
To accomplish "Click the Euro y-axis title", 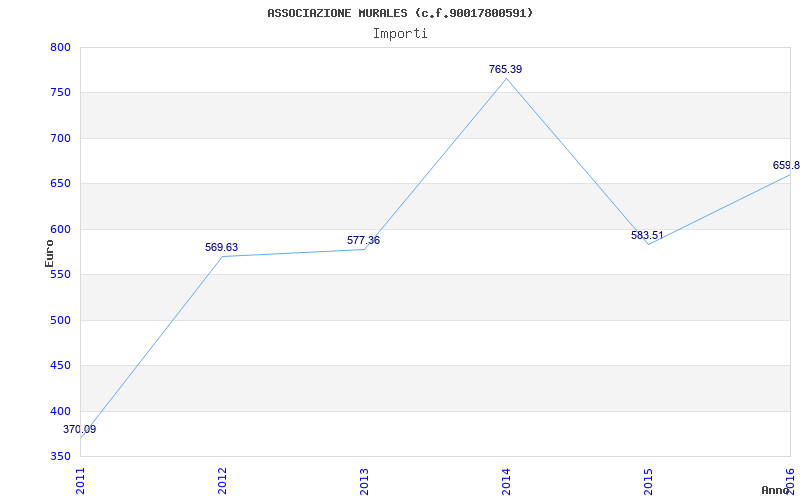I will point(49,254).
